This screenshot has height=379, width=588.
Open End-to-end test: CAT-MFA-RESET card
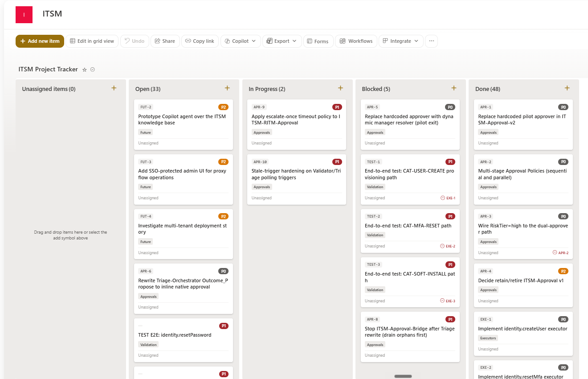pyautogui.click(x=410, y=231)
